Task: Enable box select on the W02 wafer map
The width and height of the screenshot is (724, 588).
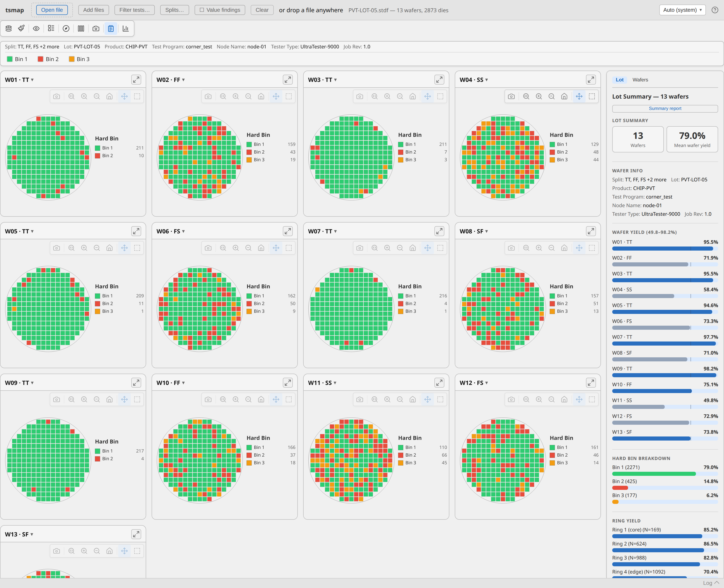Action: point(289,97)
